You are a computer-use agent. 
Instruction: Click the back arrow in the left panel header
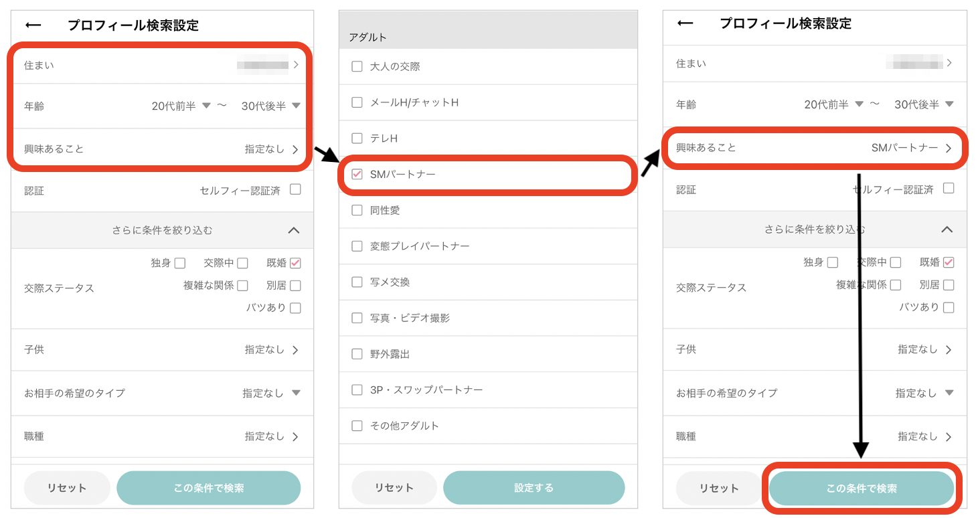point(33,25)
